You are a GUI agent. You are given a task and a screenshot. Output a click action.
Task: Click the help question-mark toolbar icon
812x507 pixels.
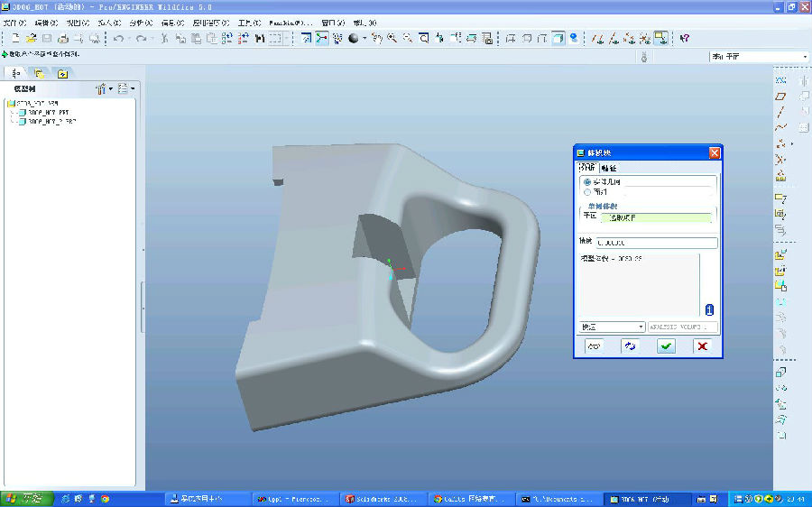click(x=685, y=39)
